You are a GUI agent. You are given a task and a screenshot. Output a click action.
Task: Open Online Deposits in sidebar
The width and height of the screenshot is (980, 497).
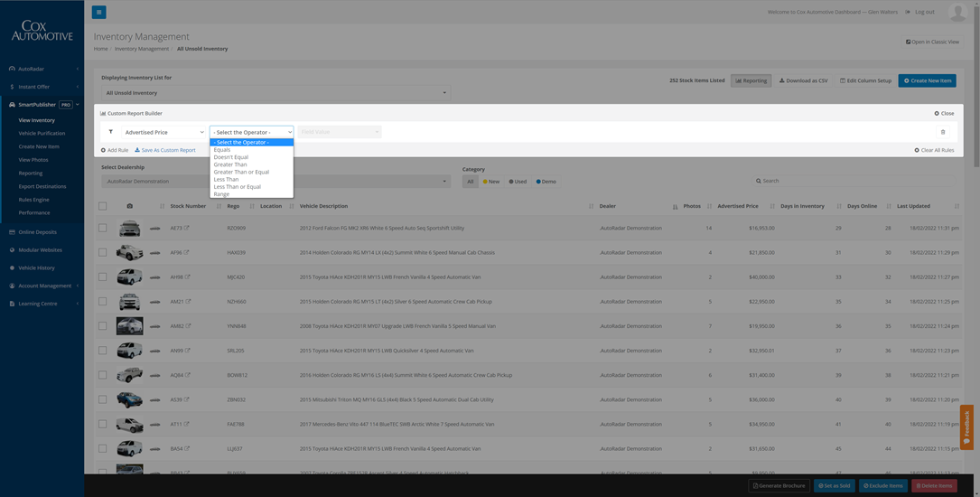point(38,232)
